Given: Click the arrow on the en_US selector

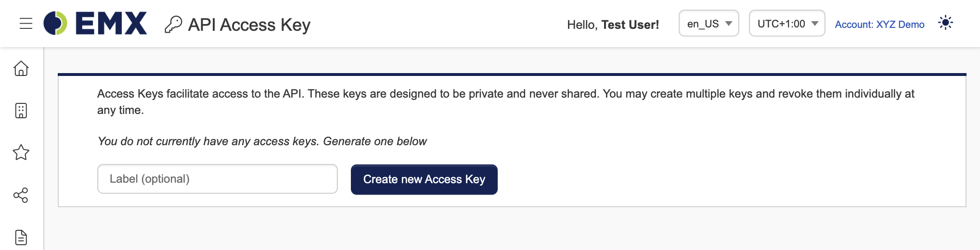Looking at the screenshot, I should pos(729,24).
